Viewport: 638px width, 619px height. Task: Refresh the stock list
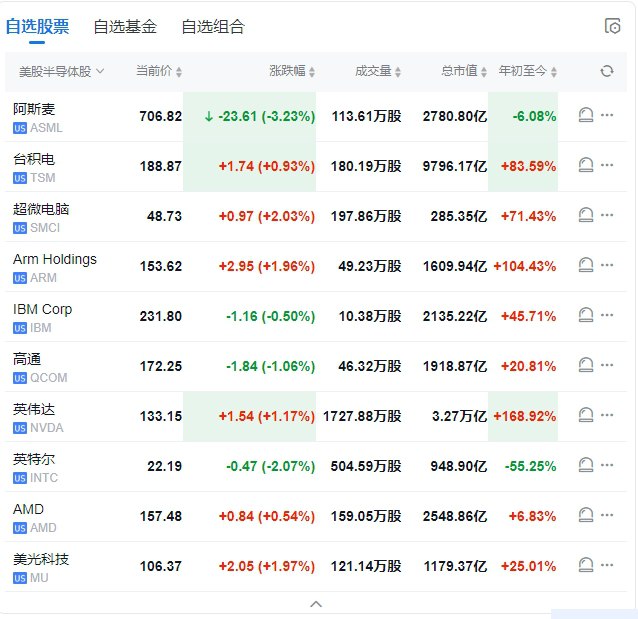[x=607, y=71]
